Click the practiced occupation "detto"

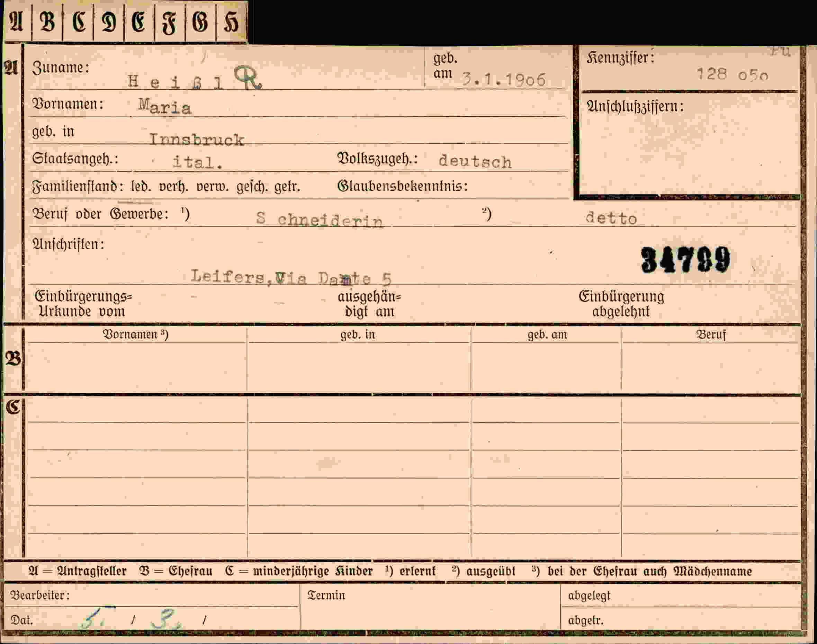[611, 218]
